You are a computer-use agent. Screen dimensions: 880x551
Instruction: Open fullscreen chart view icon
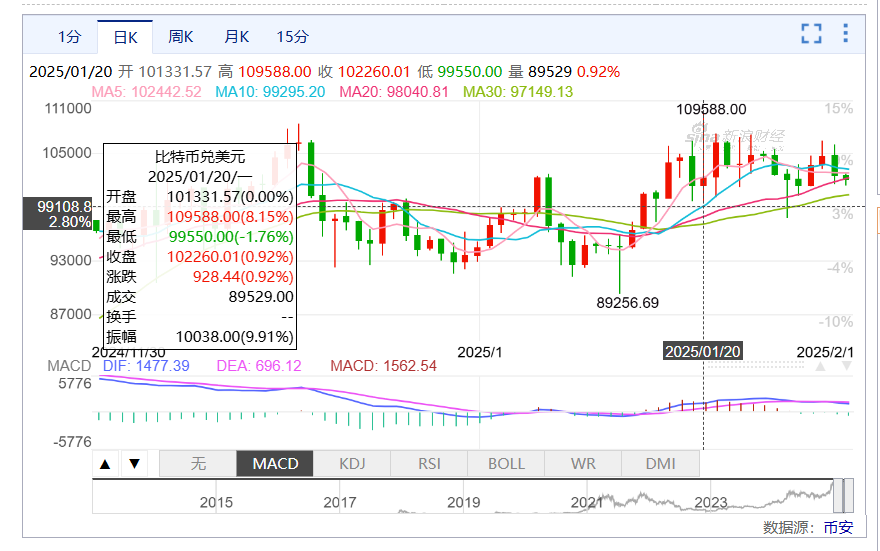click(x=811, y=34)
